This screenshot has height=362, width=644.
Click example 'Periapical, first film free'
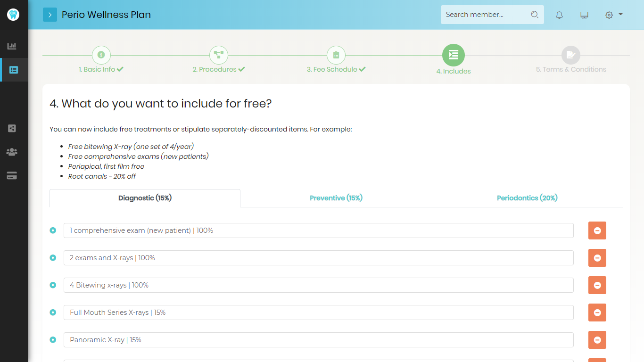pyautogui.click(x=106, y=166)
